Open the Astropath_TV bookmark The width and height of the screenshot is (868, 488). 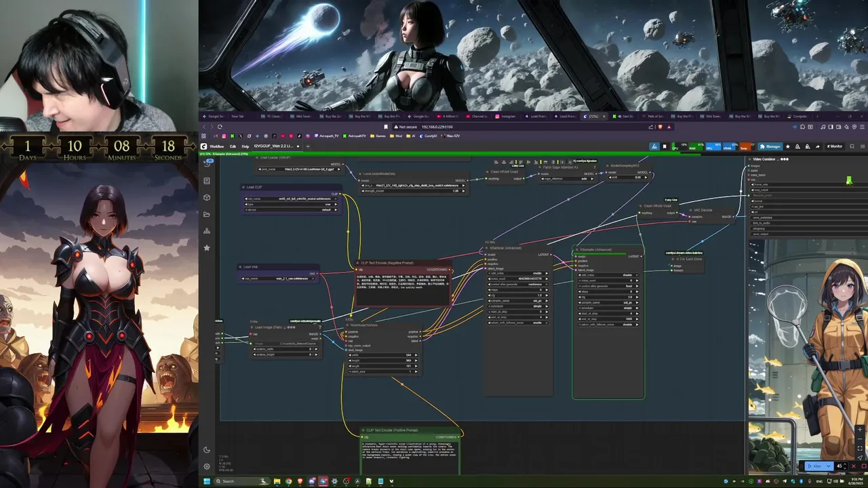tap(327, 136)
